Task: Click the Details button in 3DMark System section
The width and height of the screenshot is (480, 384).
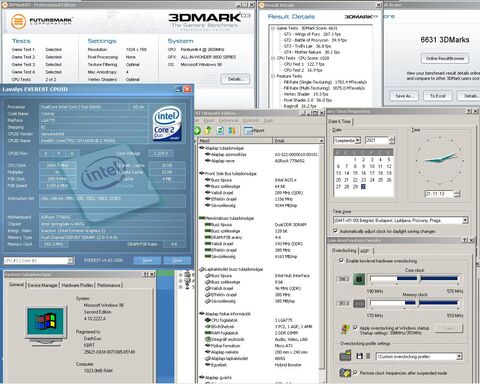Action: [235, 79]
